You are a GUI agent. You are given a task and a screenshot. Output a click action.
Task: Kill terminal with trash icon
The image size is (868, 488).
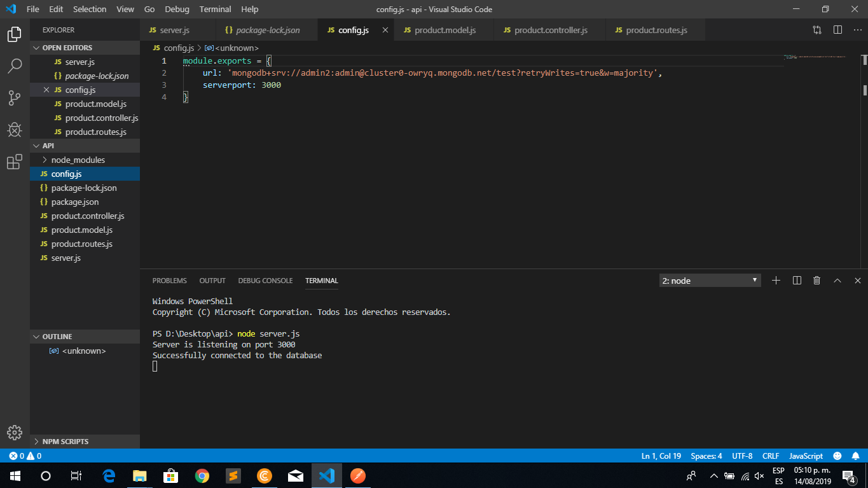[816, 281]
